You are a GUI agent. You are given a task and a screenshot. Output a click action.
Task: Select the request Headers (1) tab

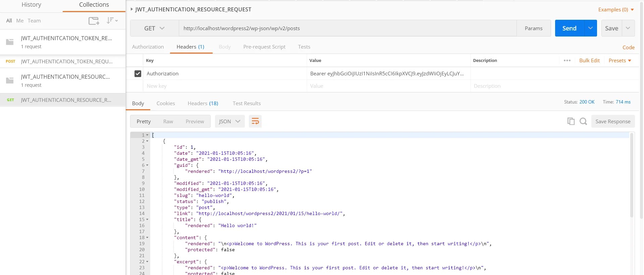click(191, 47)
